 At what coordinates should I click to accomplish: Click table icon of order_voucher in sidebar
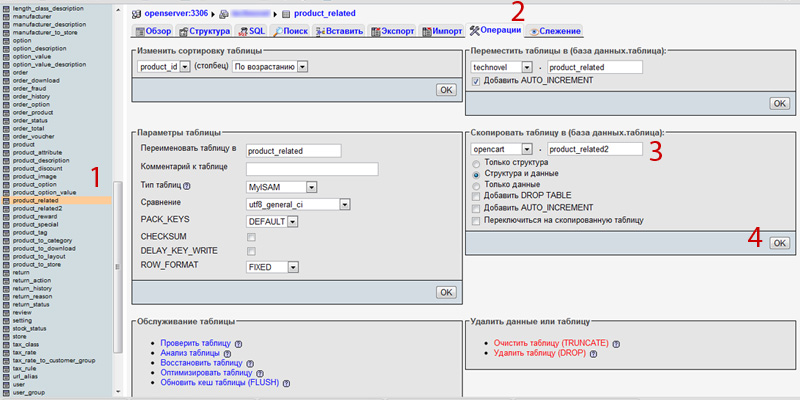(6, 137)
